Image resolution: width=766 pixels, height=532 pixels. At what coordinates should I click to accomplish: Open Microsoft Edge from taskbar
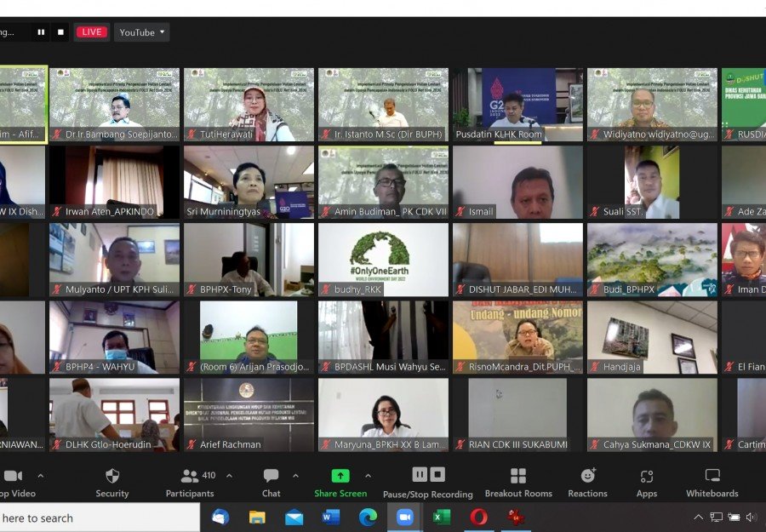(368, 518)
